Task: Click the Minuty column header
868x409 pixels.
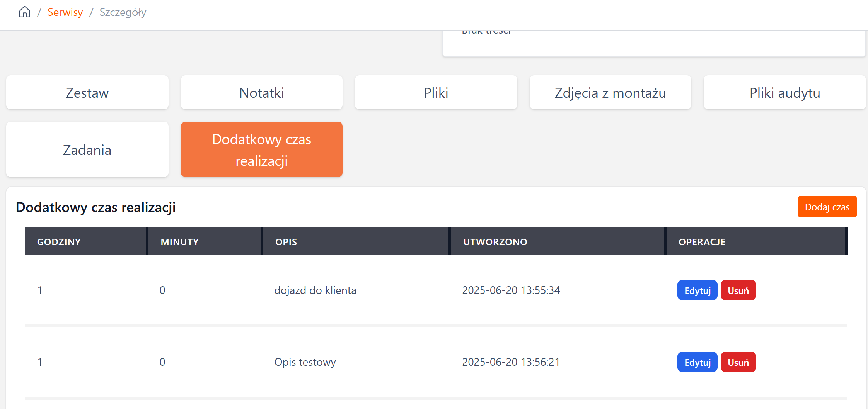Action: coord(180,242)
